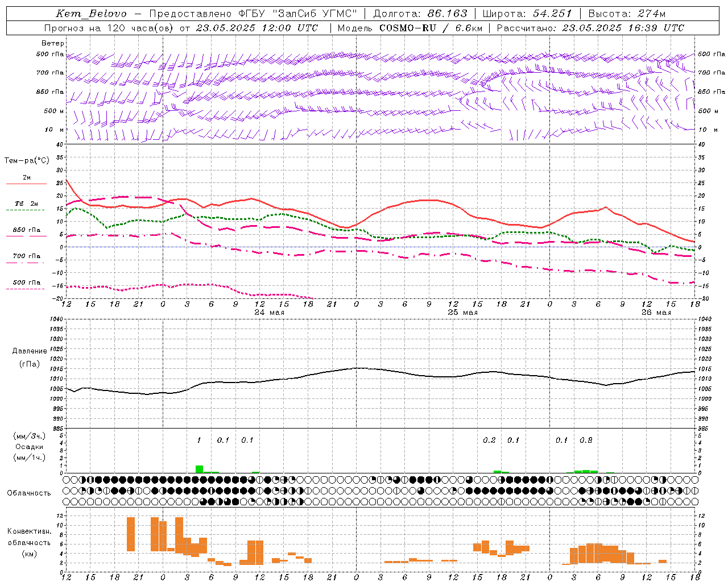Click the (мм/1ч.) precipitation unit label
728x582 pixels.
[30, 458]
